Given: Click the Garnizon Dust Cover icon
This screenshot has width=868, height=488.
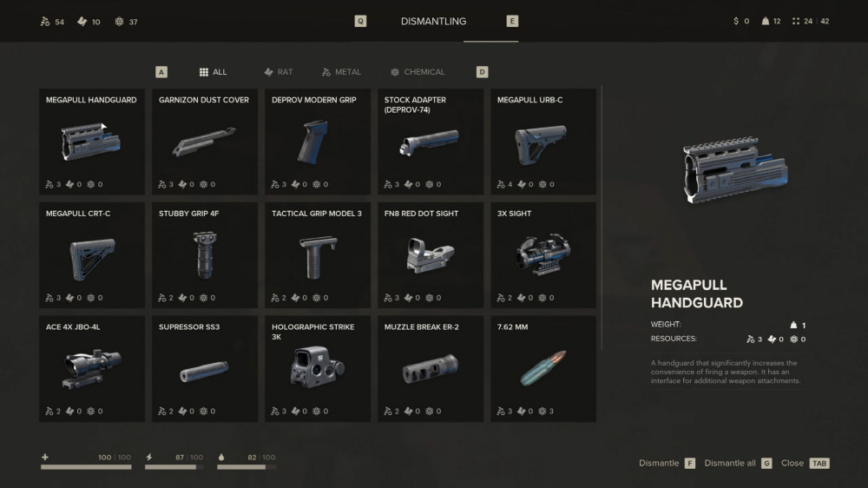Looking at the screenshot, I should coord(204,142).
